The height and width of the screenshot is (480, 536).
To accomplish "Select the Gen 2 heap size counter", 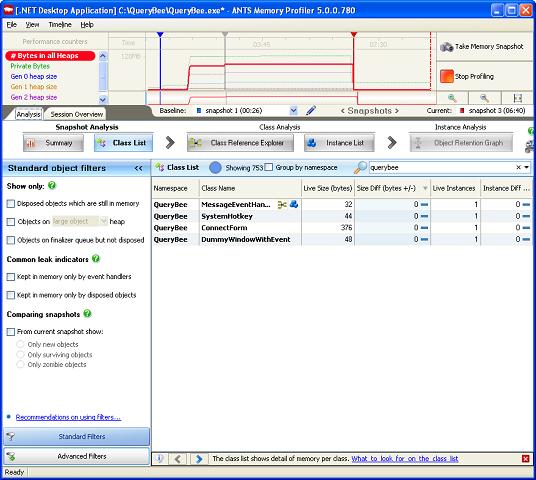I will (34, 97).
